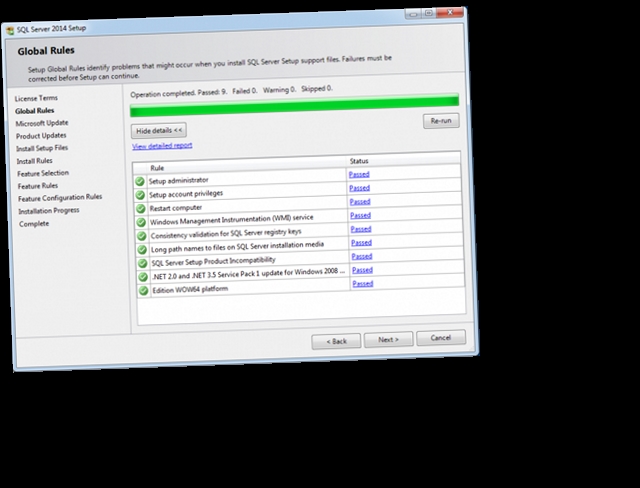Viewport: 640px width, 488px height.
Task: Collapse details with Hide details button
Action: (159, 131)
